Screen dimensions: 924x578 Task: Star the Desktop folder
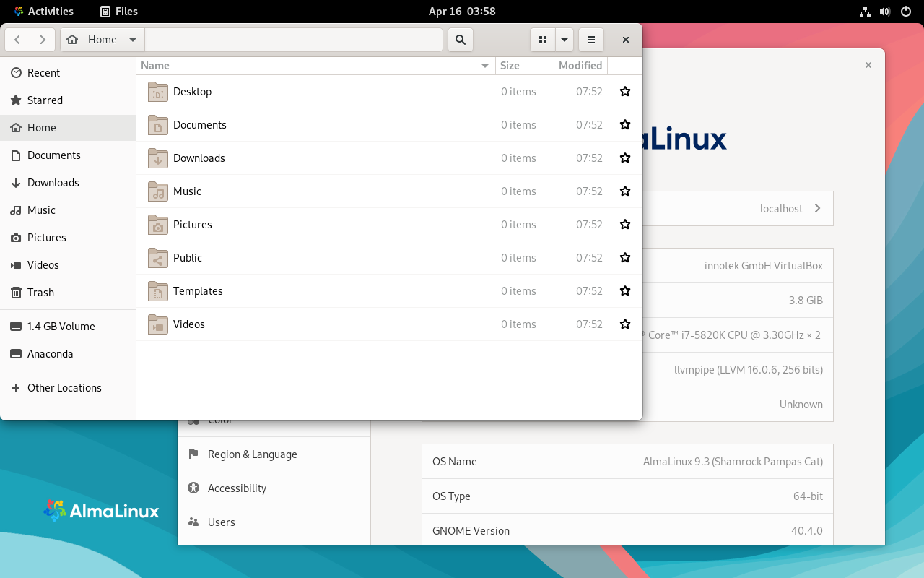tap(625, 92)
